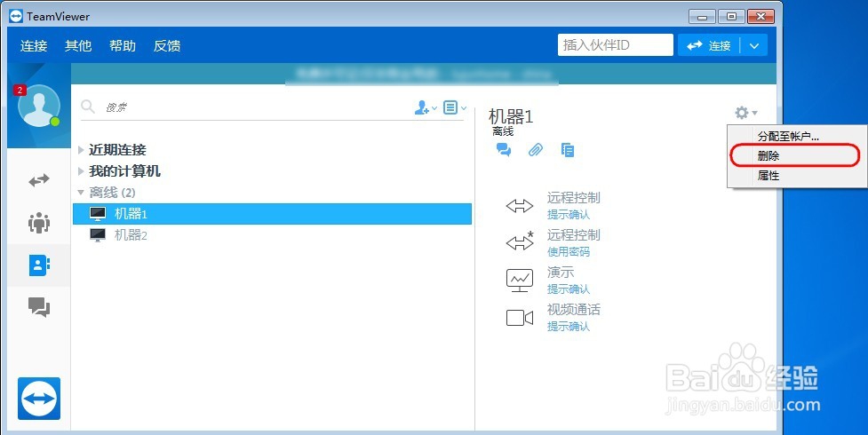Open the meeting people sidebar tab
Image resolution: width=868 pixels, height=435 pixels.
click(x=39, y=223)
